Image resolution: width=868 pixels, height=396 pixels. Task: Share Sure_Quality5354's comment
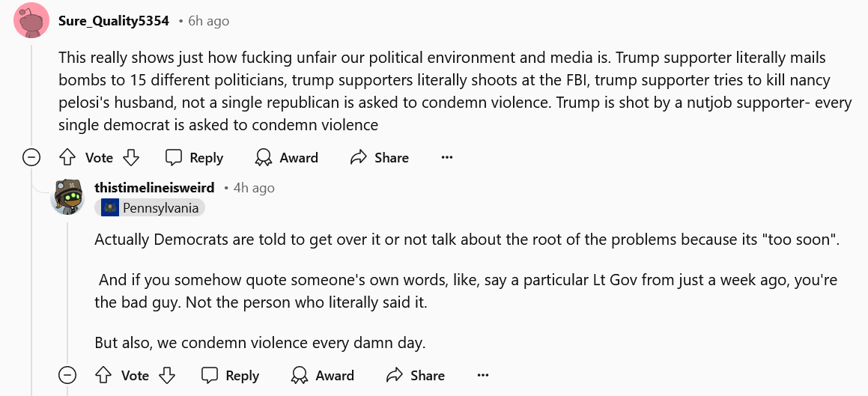[x=380, y=157]
